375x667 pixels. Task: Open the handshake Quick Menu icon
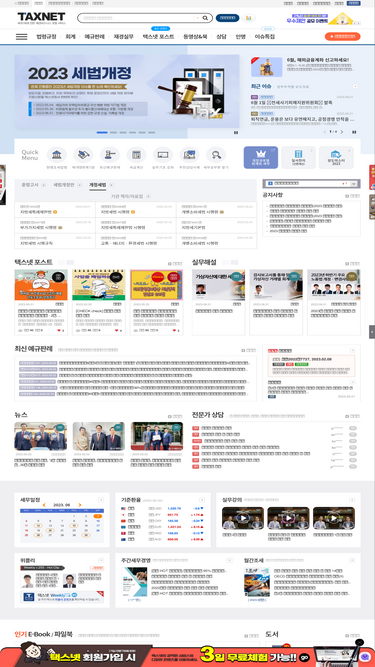pyautogui.click(x=83, y=155)
